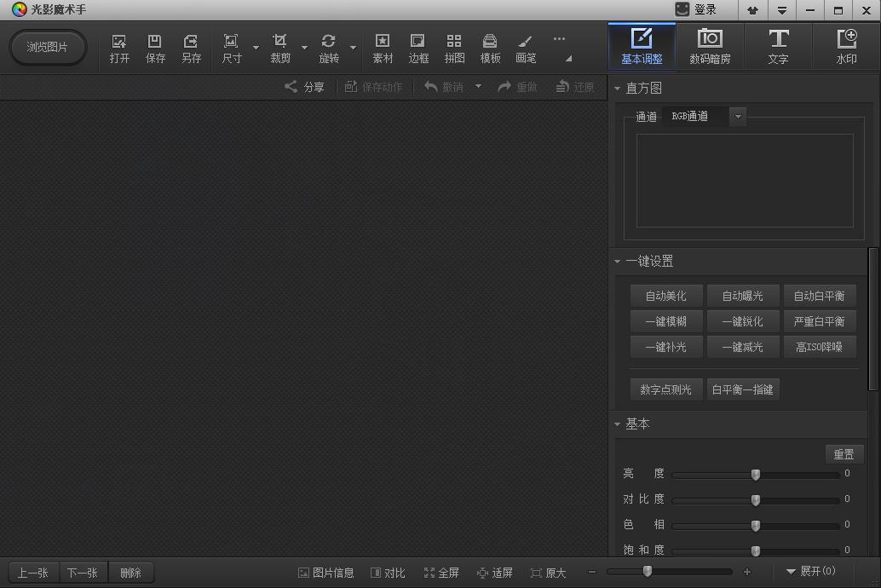The height and width of the screenshot is (588, 881).
Task: Click the Rotate (旋转) icon
Action: [x=329, y=48]
